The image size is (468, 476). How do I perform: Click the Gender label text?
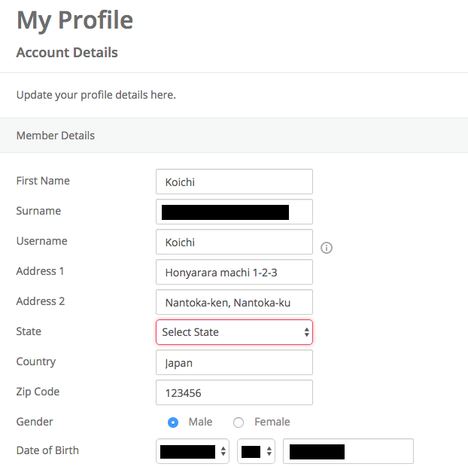35,422
